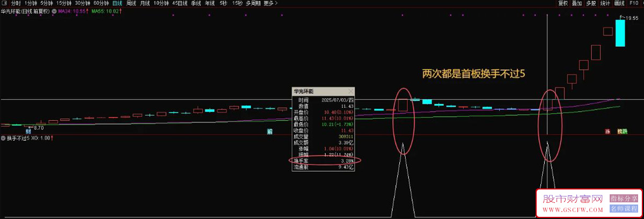Viewport: 644px width, 219px height.
Task: Expand the 更多 periods menu
Action: (270, 3)
